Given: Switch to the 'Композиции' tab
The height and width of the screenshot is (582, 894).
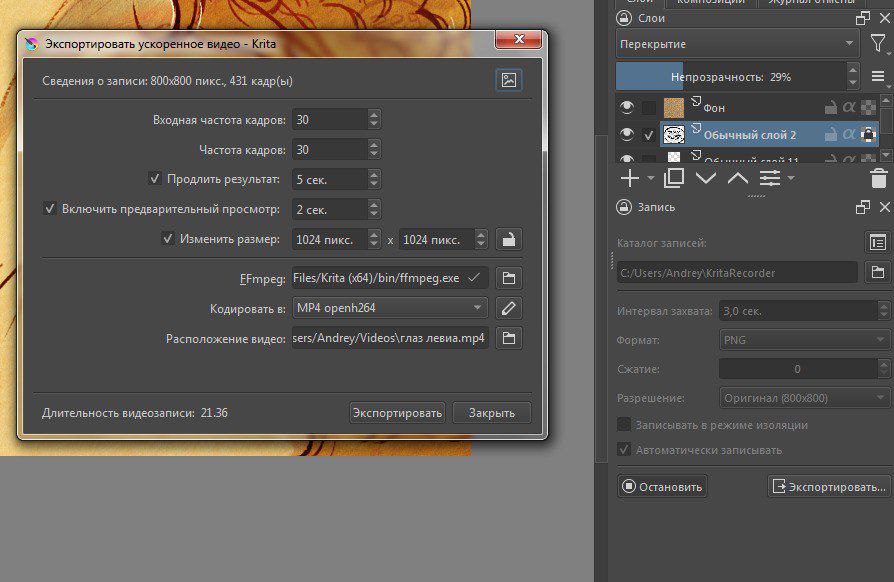Looking at the screenshot, I should point(710,3).
